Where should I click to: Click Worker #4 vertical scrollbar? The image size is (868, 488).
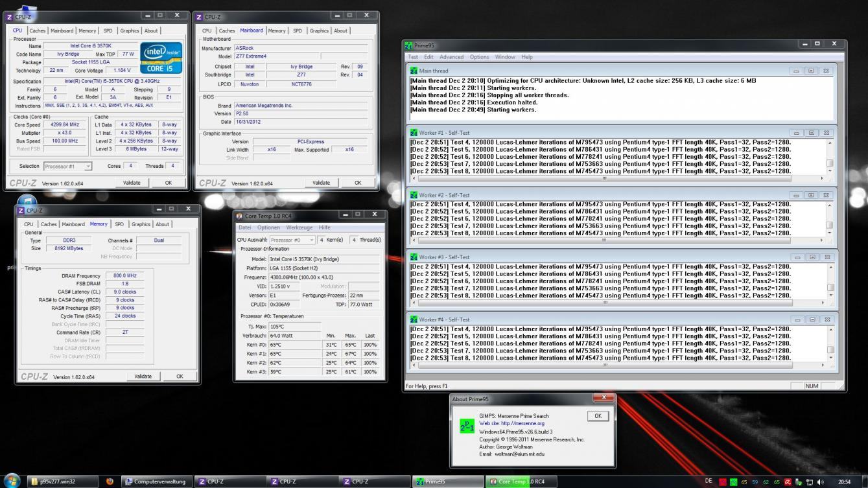pos(830,343)
